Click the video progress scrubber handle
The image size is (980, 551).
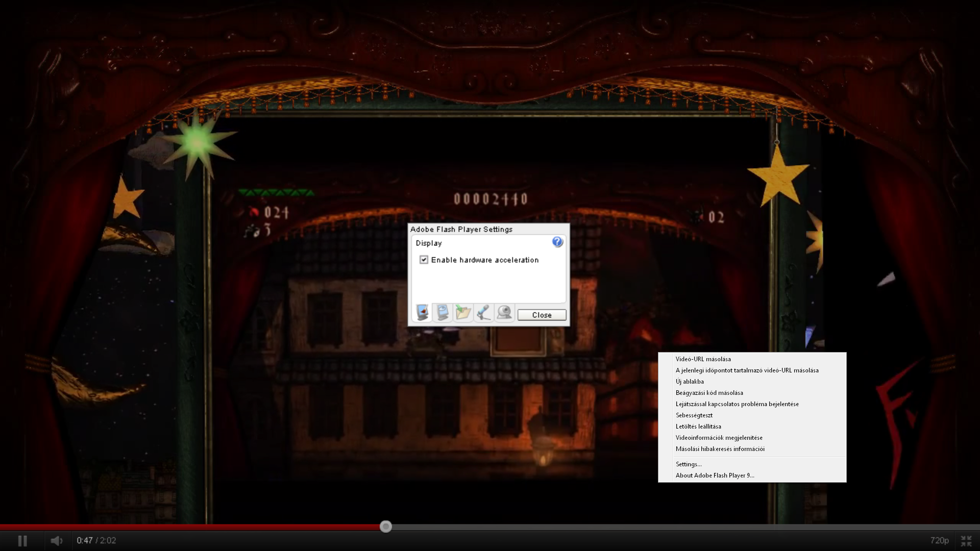(x=386, y=527)
